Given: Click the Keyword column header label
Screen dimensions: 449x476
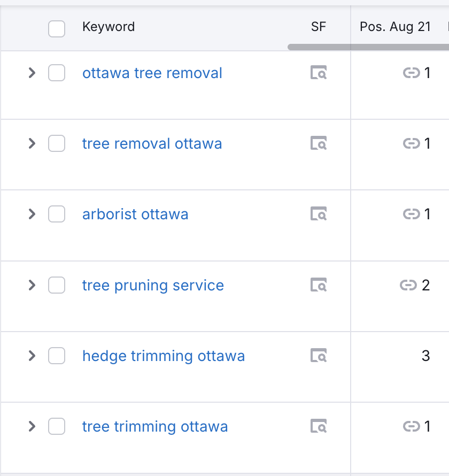Looking at the screenshot, I should coord(109,27).
